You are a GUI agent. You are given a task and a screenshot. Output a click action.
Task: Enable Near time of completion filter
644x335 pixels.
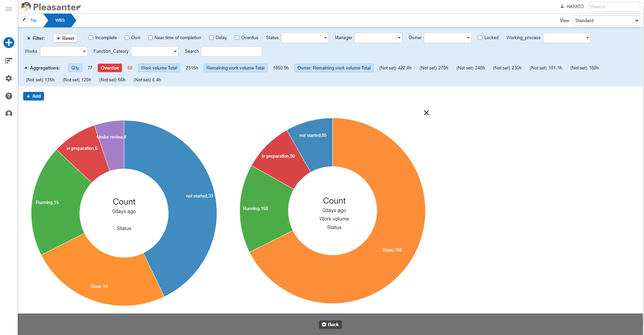(x=150, y=38)
